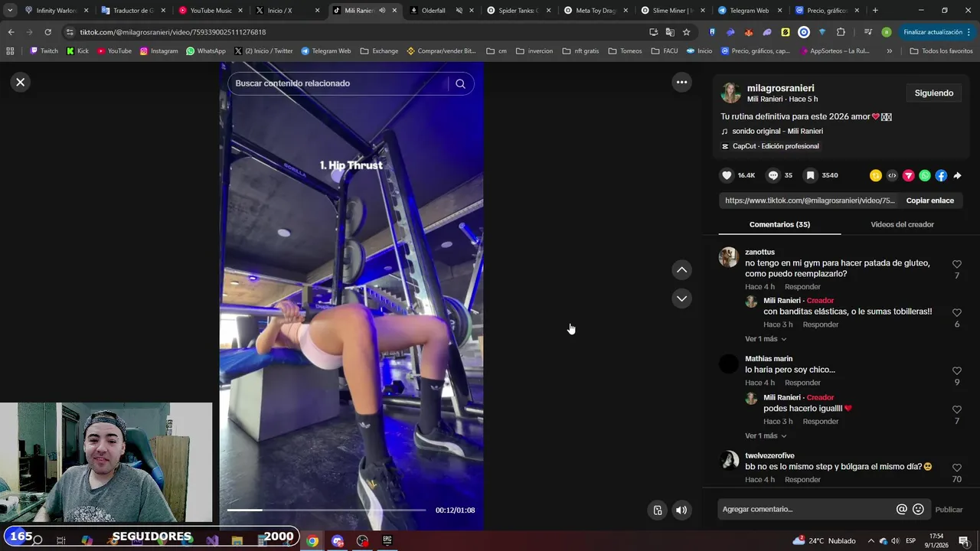Image resolution: width=980 pixels, height=551 pixels.
Task: Click the embed code share icon
Action: click(892, 175)
